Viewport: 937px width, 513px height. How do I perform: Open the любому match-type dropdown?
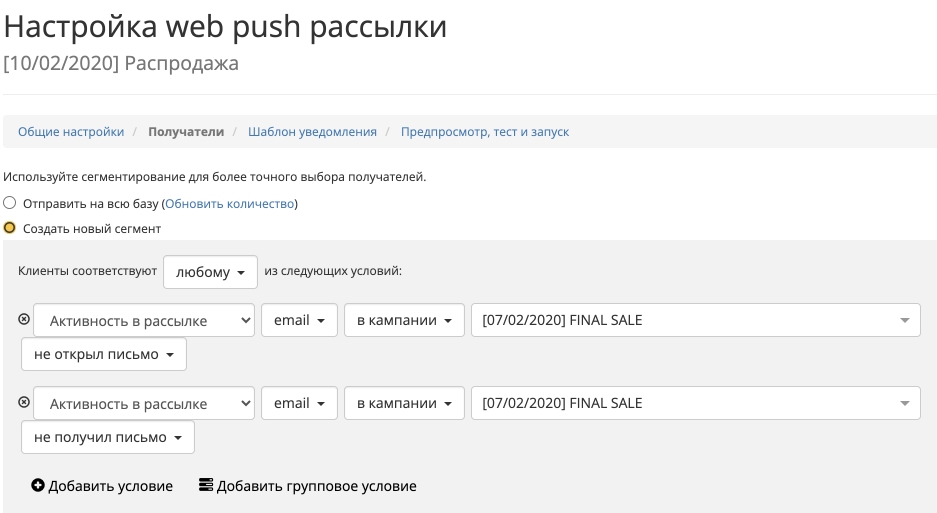[x=210, y=272]
